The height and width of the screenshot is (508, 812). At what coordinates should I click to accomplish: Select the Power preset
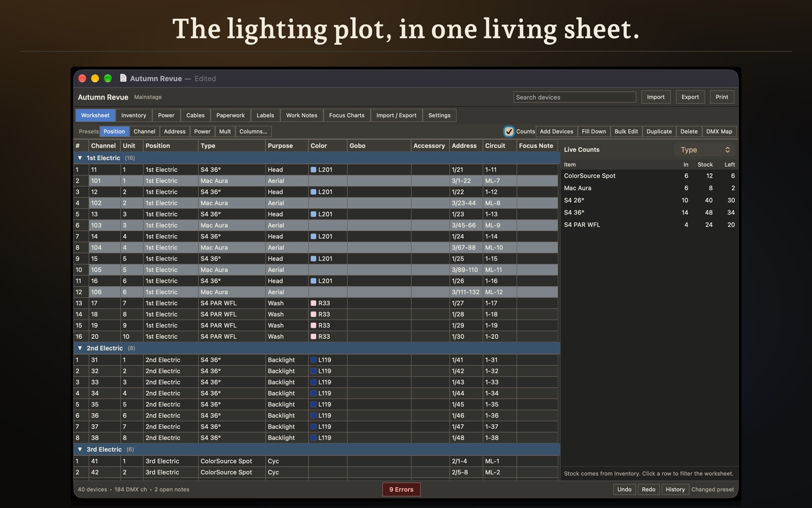tap(202, 132)
